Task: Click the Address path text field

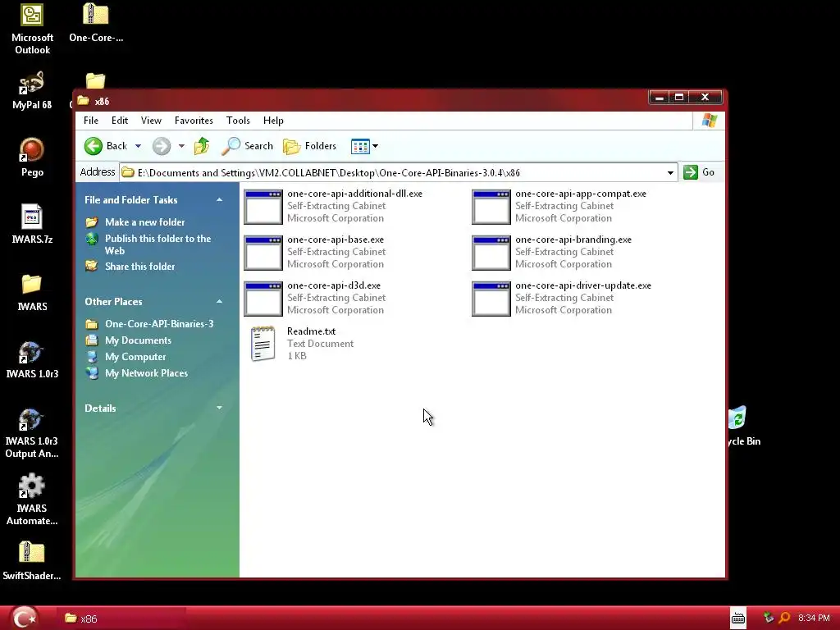Action: [399, 172]
